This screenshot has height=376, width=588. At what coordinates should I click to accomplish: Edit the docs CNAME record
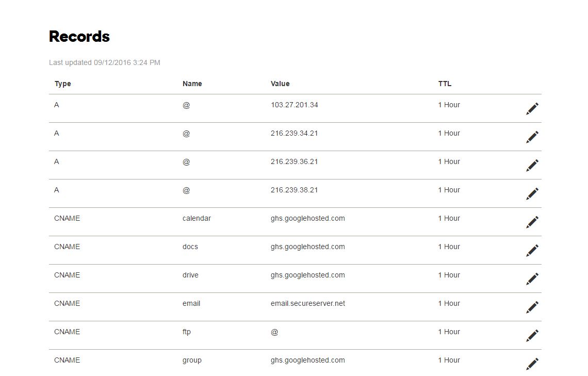pyautogui.click(x=532, y=251)
